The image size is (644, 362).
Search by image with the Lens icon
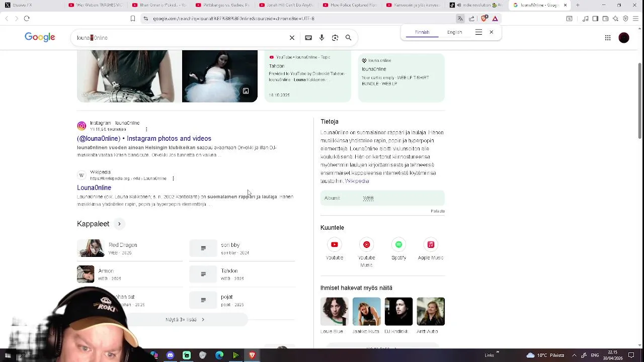pyautogui.click(x=335, y=38)
